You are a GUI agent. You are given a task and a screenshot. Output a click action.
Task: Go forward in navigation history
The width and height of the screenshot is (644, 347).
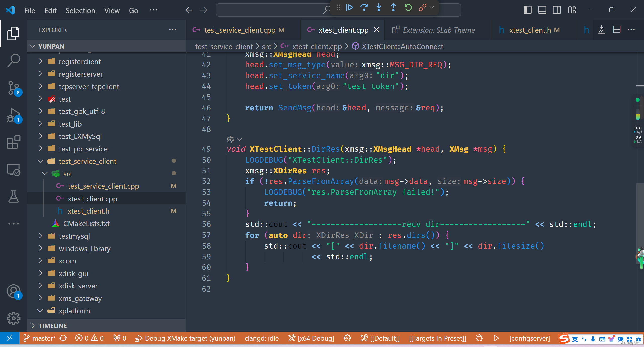pyautogui.click(x=204, y=10)
